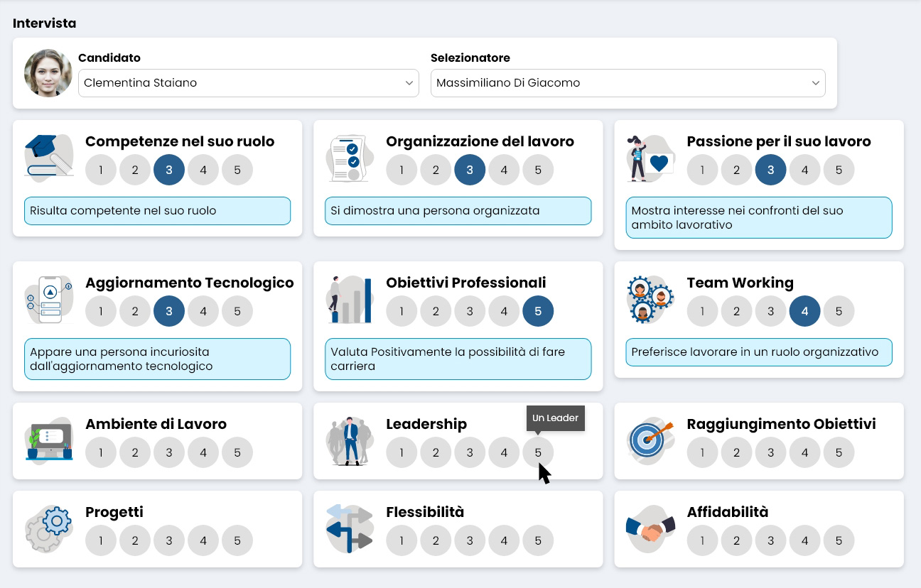Select rating 2 for Progetti

[x=134, y=540]
